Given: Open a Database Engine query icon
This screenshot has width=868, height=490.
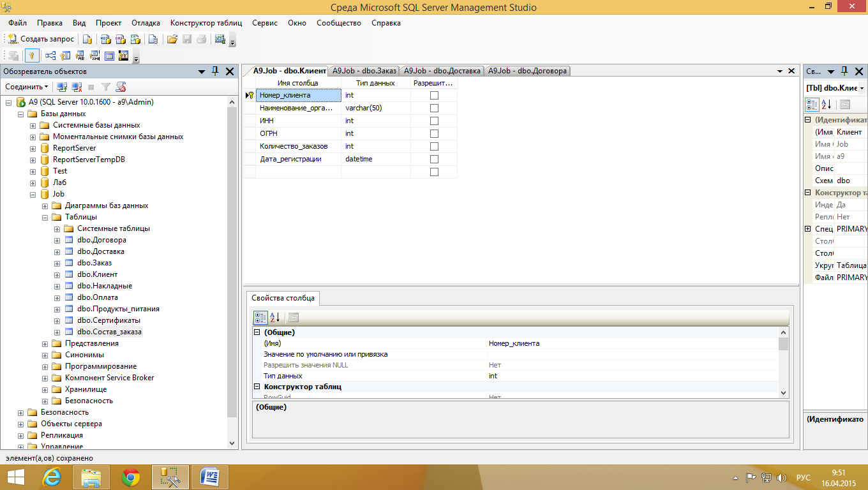Looking at the screenshot, I should [87, 39].
